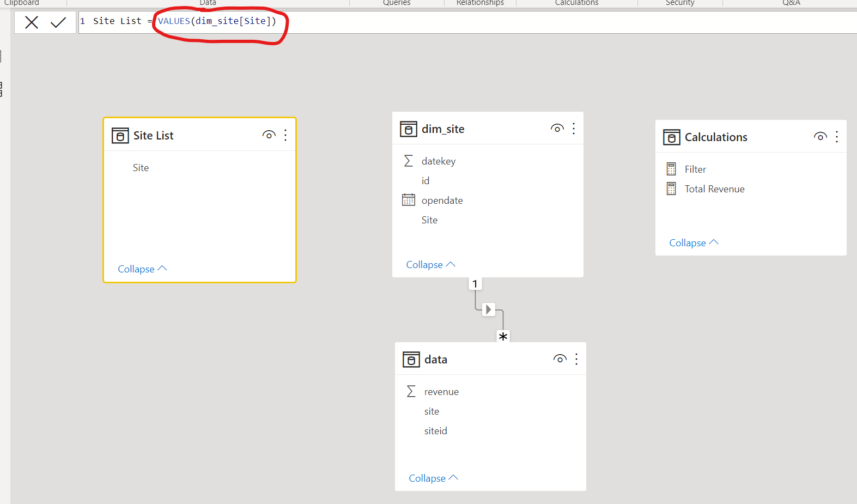Click the dim_site table icon
This screenshot has width=857, height=504.
pyautogui.click(x=408, y=129)
